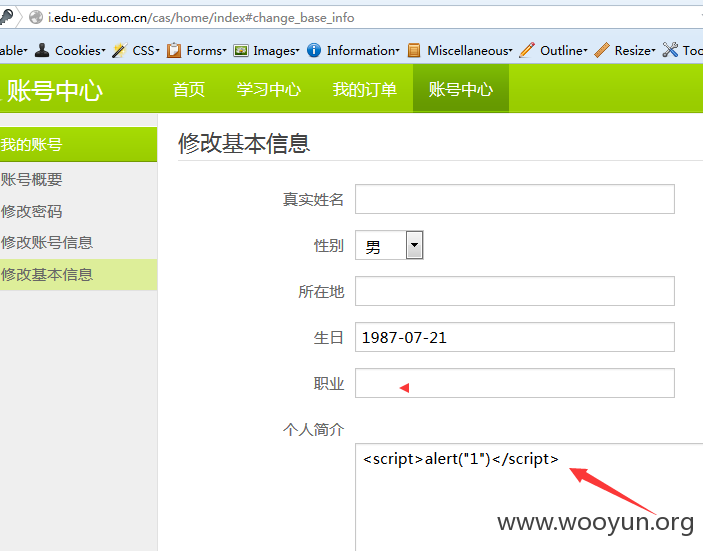The height and width of the screenshot is (551, 703).
Task: Click the 真实姓名 label
Action: click(313, 200)
